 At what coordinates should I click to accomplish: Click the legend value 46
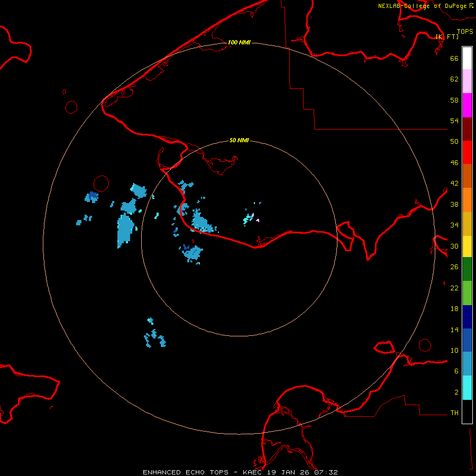(454, 163)
